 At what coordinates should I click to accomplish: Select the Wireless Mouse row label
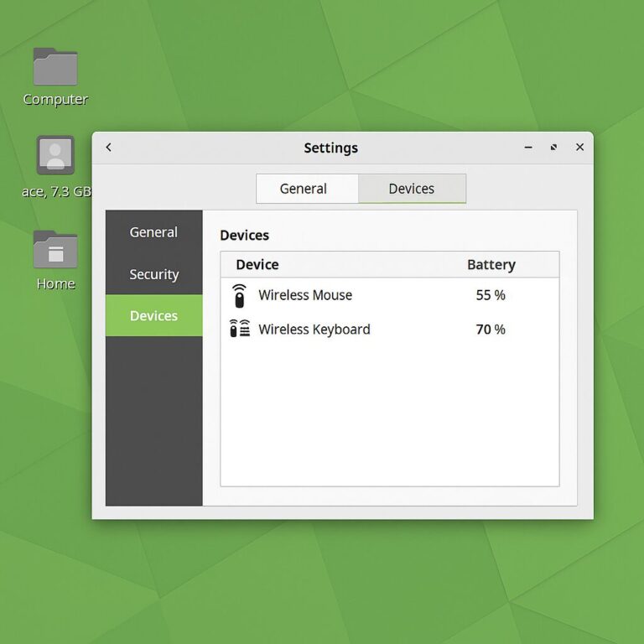[305, 295]
